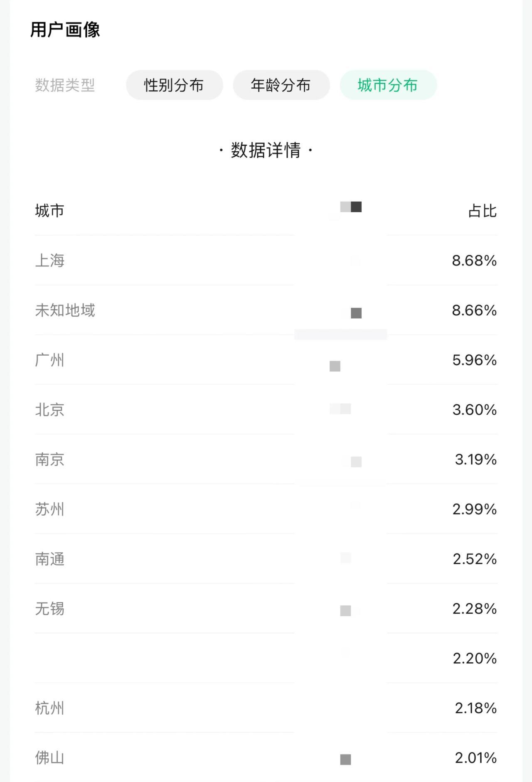The width and height of the screenshot is (532, 782).
Task: Click the 8.68% percentage value
Action: click(474, 261)
